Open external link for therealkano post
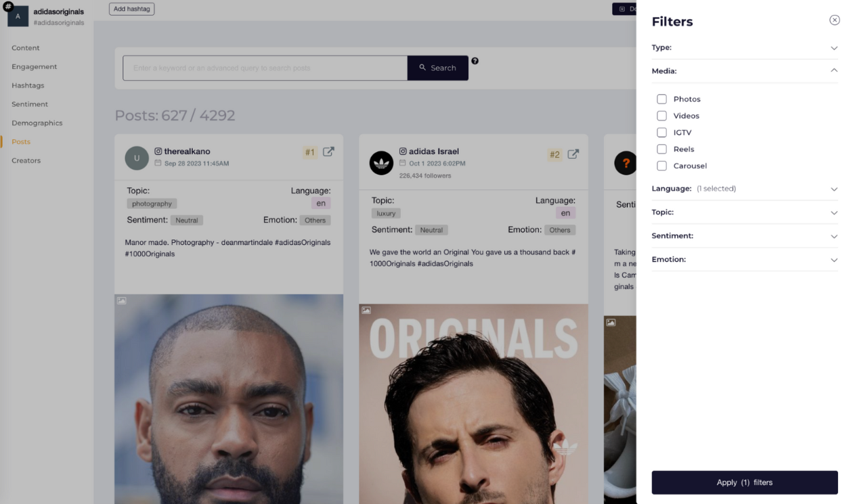853x504 pixels. click(328, 152)
